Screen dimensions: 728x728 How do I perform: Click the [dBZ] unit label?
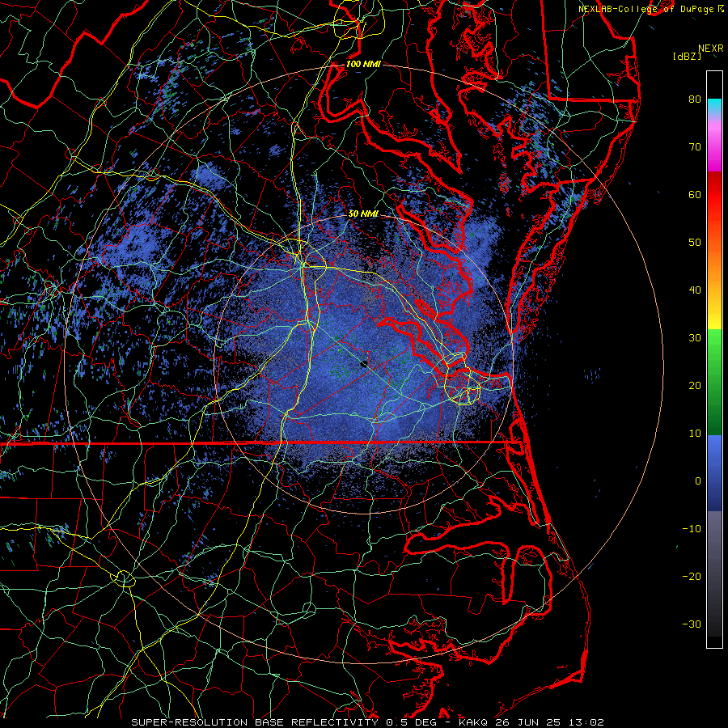pyautogui.click(x=687, y=56)
